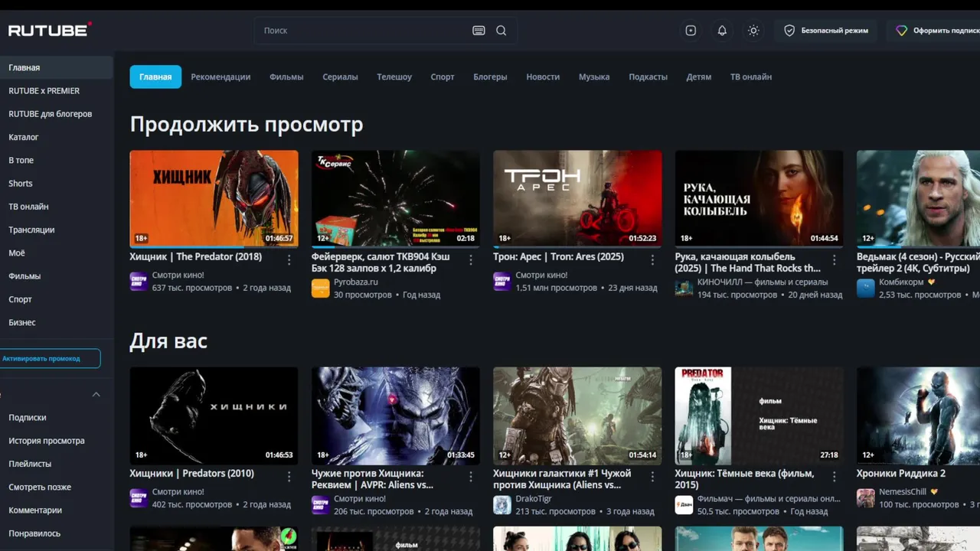Click NemesisChill channel avatar
The width and height of the screenshot is (980, 551).
tap(865, 498)
